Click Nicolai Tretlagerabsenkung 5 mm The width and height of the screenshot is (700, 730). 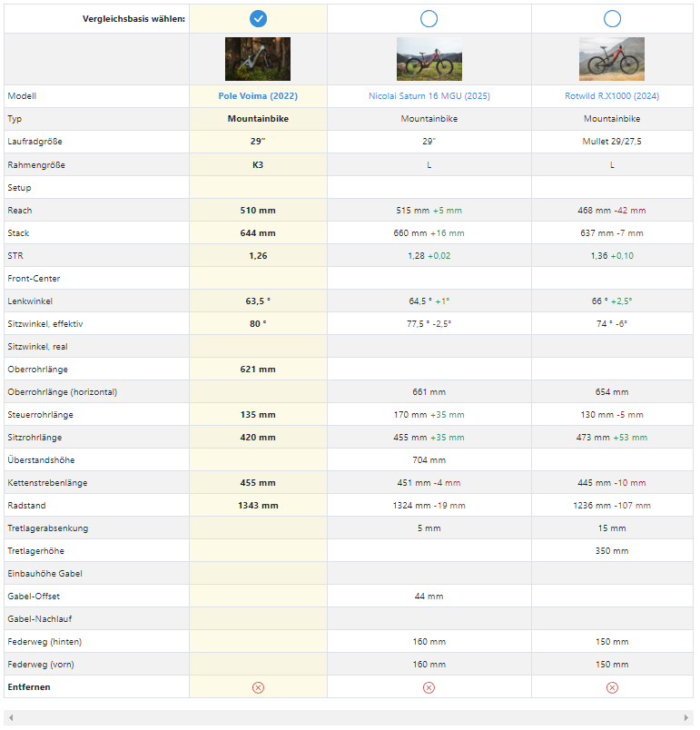pos(429,528)
